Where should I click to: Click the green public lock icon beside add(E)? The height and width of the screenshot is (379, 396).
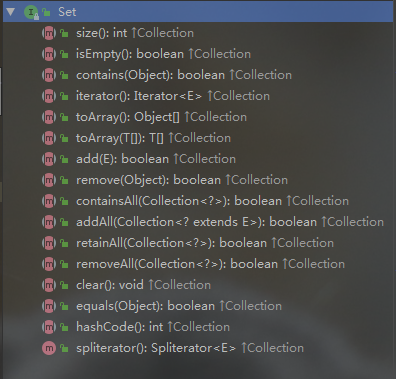(64, 159)
